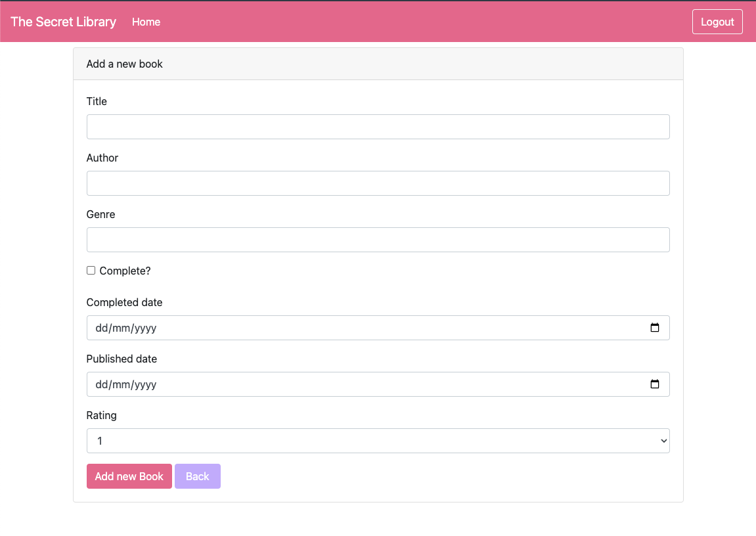This screenshot has height=536, width=756.
Task: Click The Secret Library brand link
Action: pyautogui.click(x=63, y=22)
